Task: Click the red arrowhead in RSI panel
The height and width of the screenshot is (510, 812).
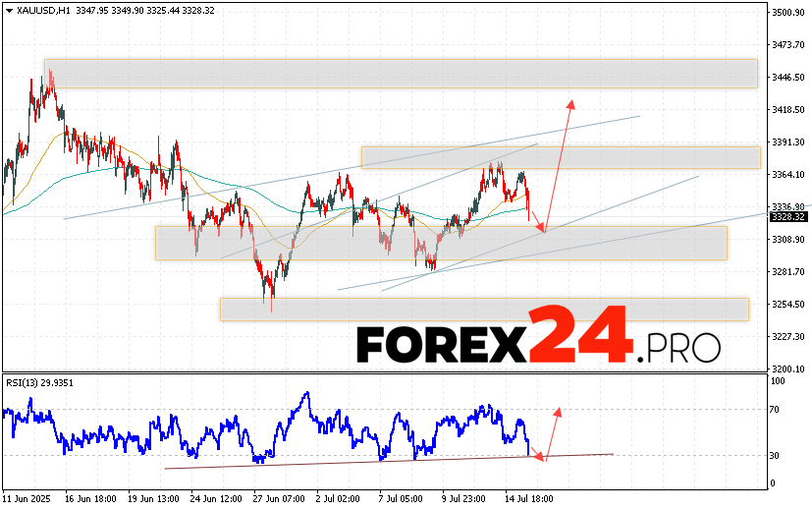Action: click(x=559, y=410)
